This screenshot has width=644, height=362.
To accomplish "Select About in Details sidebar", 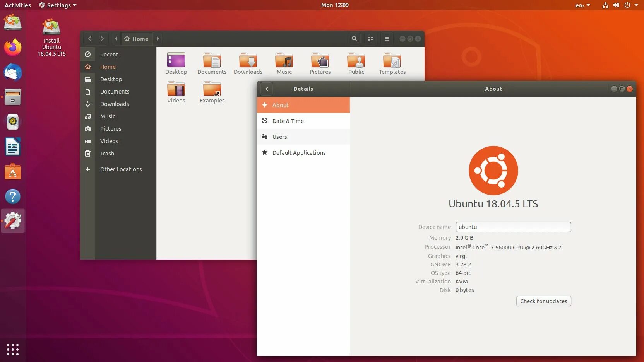I will pos(303,105).
